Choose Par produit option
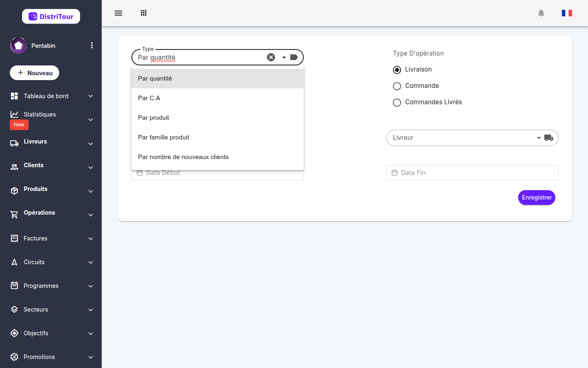588x368 pixels. (218, 118)
